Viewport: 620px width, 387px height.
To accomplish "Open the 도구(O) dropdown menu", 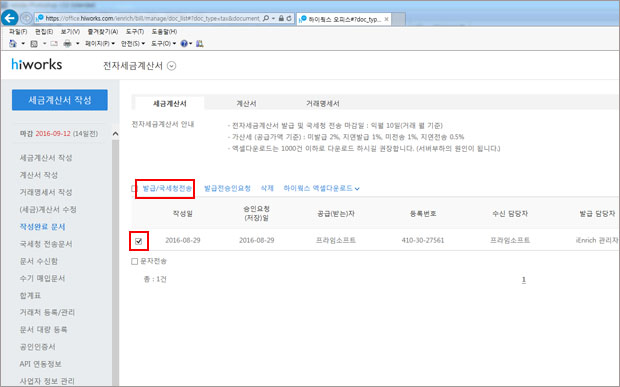I will (x=163, y=43).
